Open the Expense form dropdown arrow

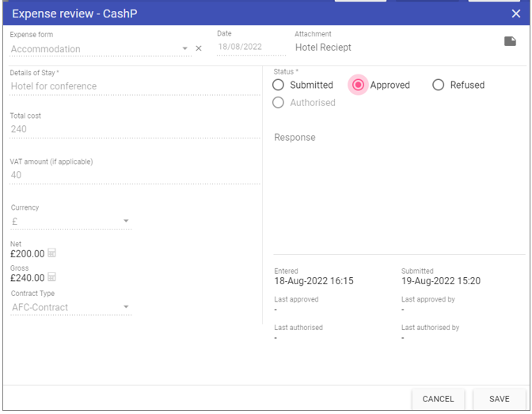(x=185, y=49)
